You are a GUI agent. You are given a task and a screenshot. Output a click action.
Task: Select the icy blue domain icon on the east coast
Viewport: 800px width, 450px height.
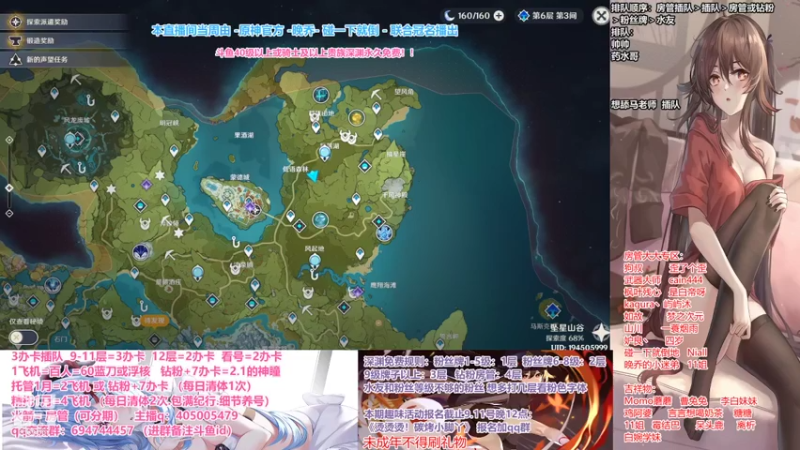384,233
